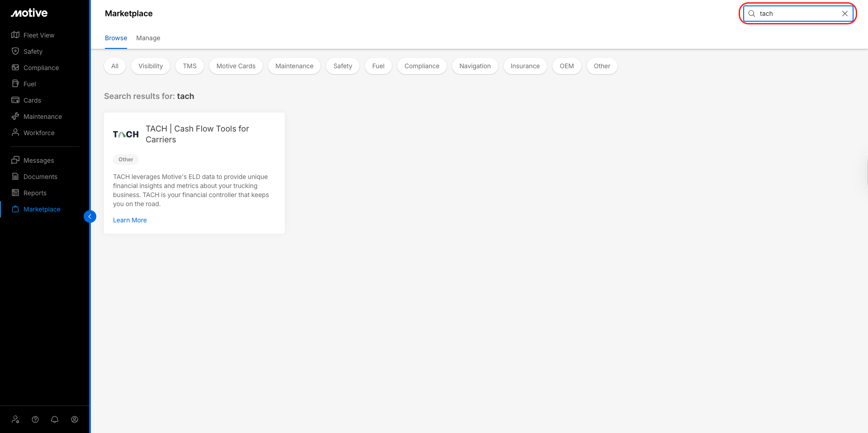Navigate to Fuel in sidebar
The height and width of the screenshot is (433, 868).
pos(30,84)
